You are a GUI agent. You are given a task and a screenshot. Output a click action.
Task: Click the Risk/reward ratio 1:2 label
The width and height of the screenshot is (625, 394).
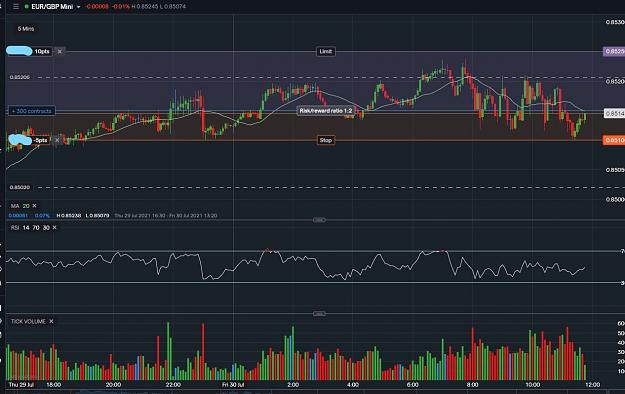[x=326, y=110]
